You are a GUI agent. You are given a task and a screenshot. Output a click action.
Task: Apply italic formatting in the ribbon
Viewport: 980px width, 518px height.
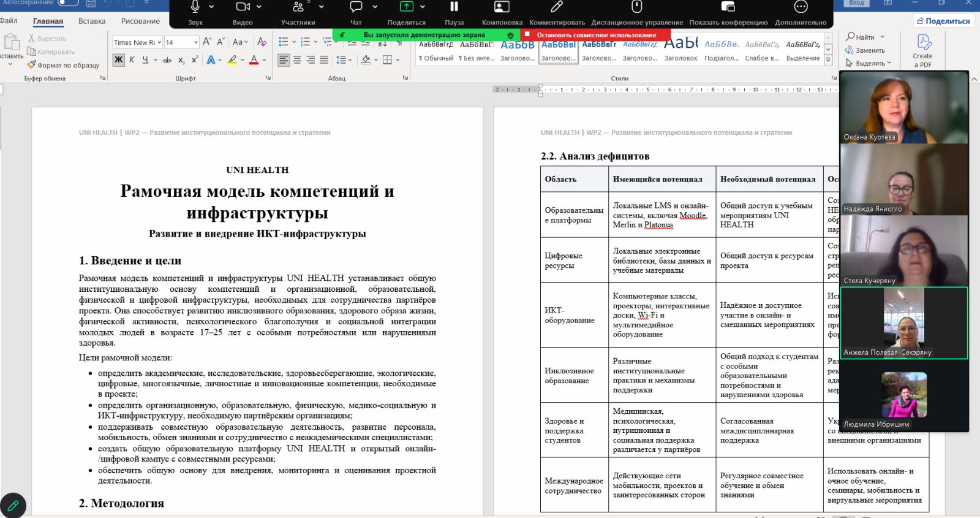(x=132, y=59)
